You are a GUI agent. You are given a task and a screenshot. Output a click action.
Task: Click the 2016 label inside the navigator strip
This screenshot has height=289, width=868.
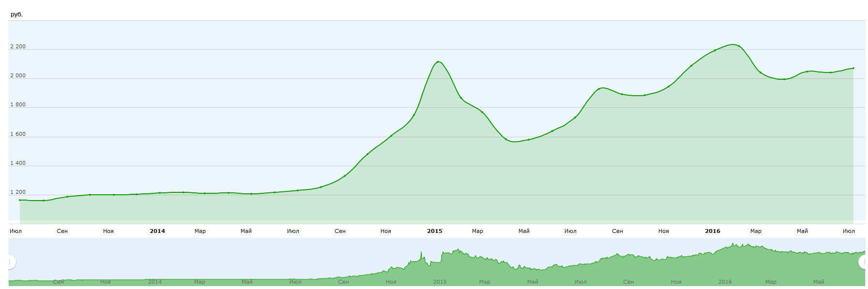click(x=725, y=282)
